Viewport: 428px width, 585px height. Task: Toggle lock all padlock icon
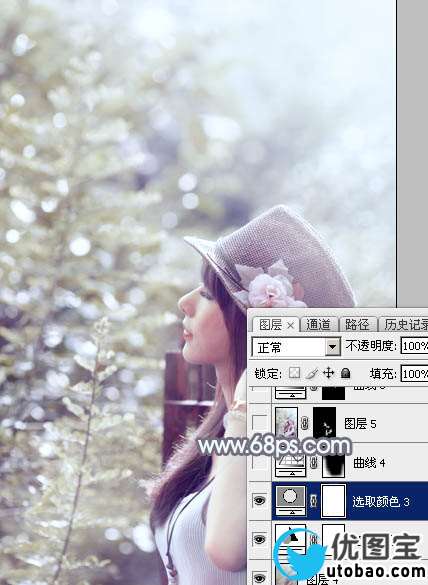point(346,373)
